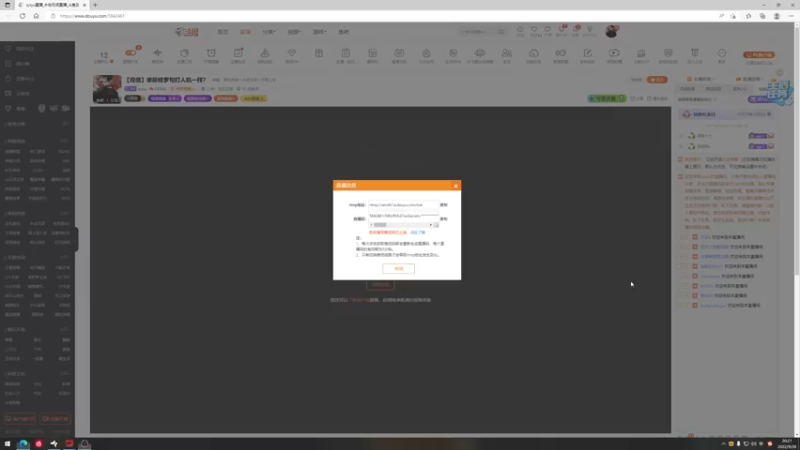
Task: Click the stream key horizontal scrollbar thumb
Action: pyautogui.click(x=380, y=224)
